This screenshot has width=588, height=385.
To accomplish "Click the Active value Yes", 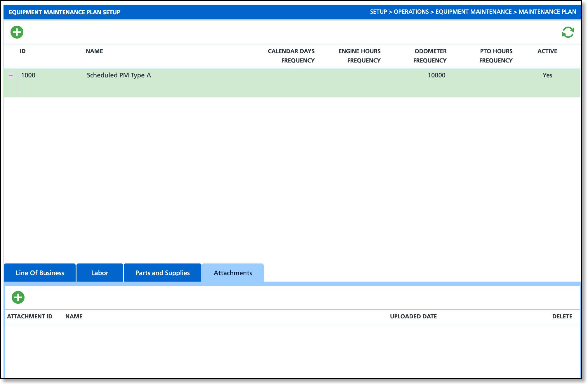I will 547,75.
